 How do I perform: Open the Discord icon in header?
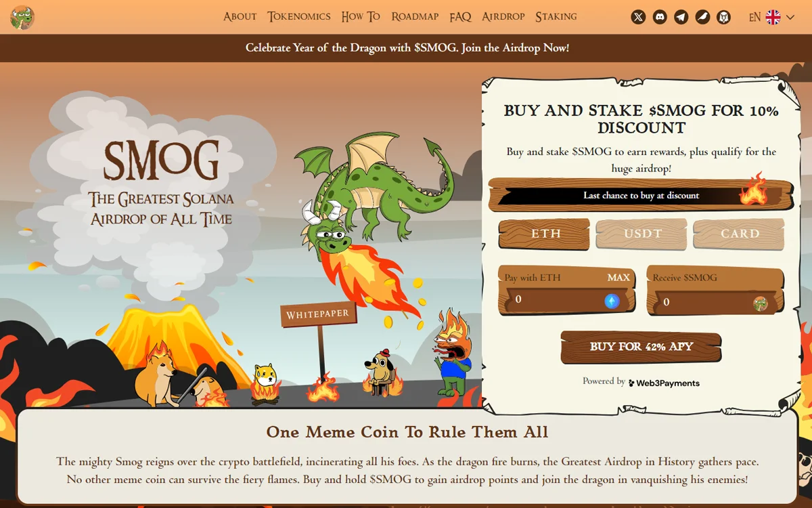pyautogui.click(x=660, y=17)
